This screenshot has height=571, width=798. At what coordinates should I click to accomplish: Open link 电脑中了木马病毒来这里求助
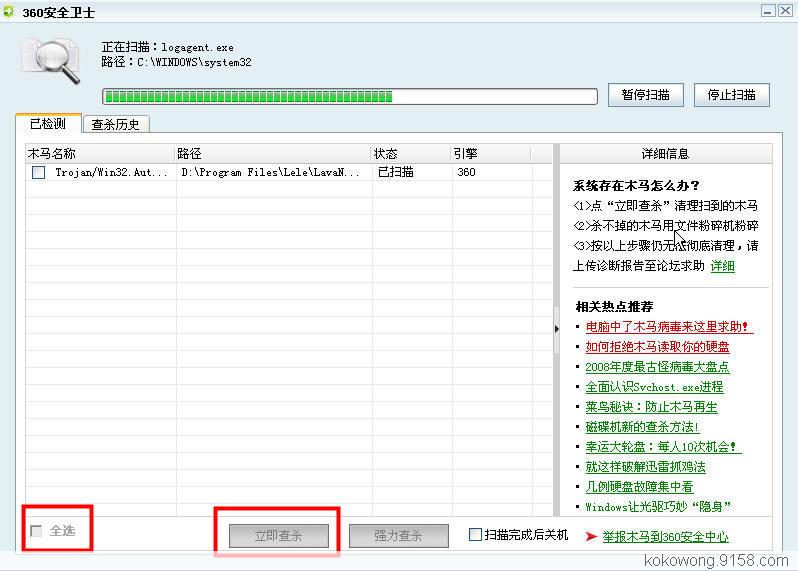pos(667,327)
